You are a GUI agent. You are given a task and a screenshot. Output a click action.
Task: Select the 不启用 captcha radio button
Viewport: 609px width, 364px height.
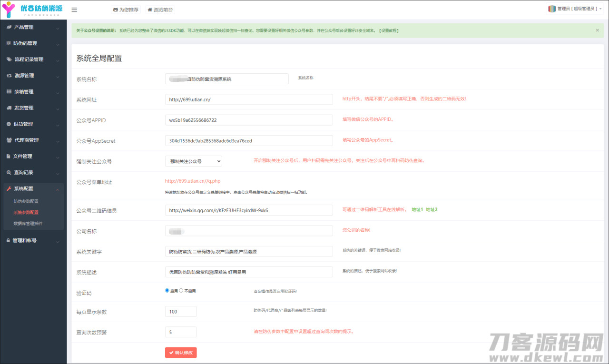tap(181, 290)
